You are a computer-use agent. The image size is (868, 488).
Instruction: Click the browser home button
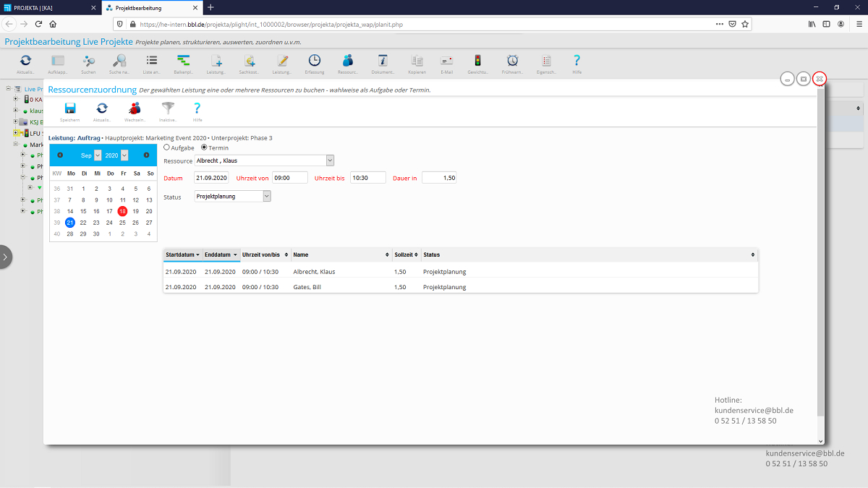(53, 24)
